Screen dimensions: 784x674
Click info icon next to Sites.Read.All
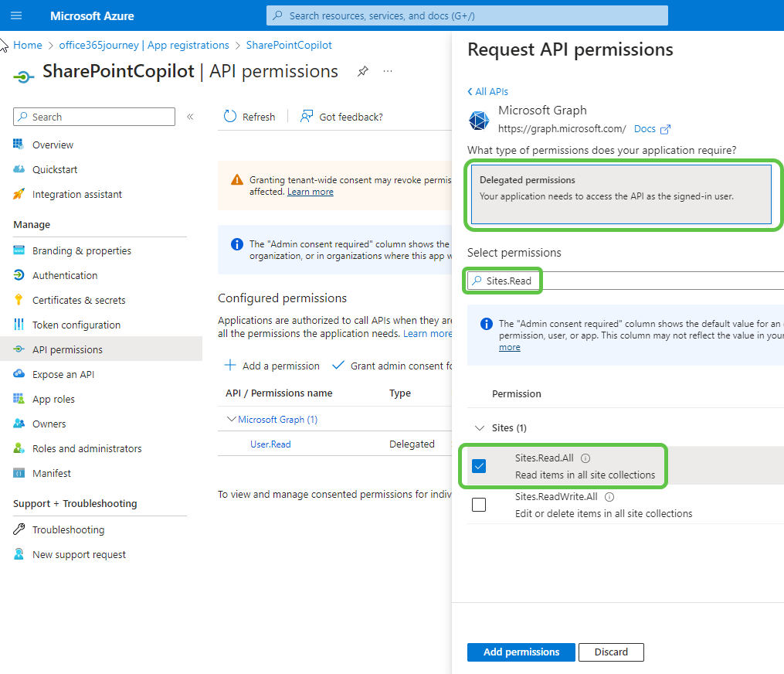click(x=585, y=458)
